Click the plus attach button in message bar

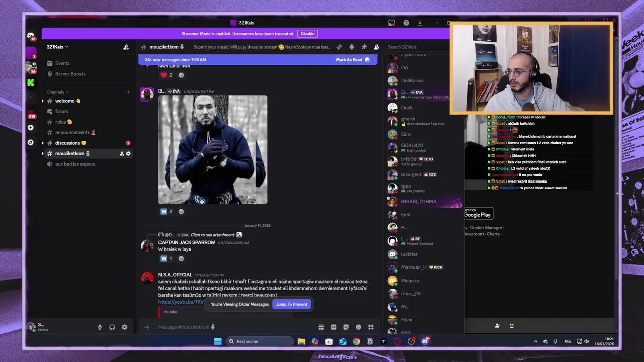coord(147,327)
